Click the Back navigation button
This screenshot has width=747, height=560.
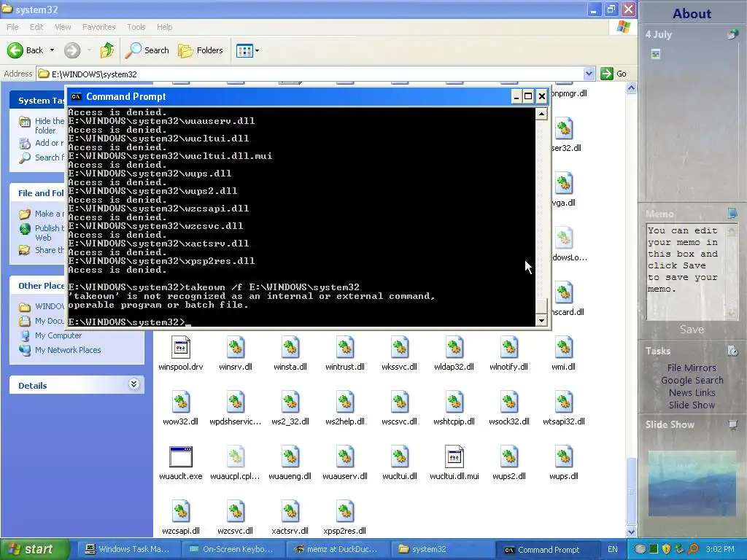click(25, 50)
